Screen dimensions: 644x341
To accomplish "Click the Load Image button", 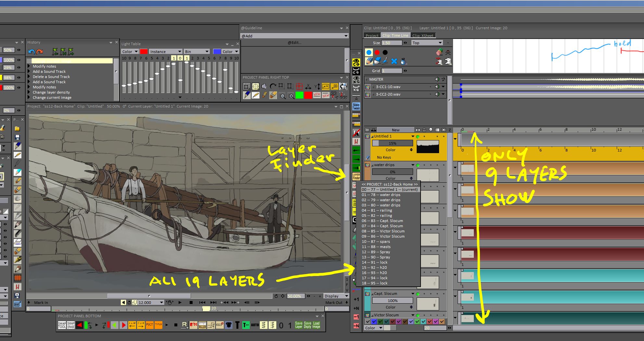I will tap(316, 325).
